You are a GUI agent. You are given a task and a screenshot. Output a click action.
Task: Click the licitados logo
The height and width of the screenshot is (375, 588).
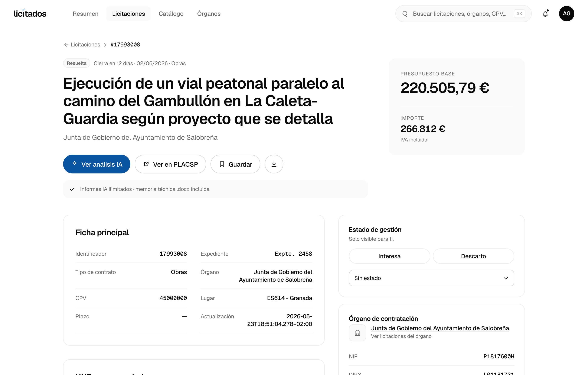coord(30,13)
